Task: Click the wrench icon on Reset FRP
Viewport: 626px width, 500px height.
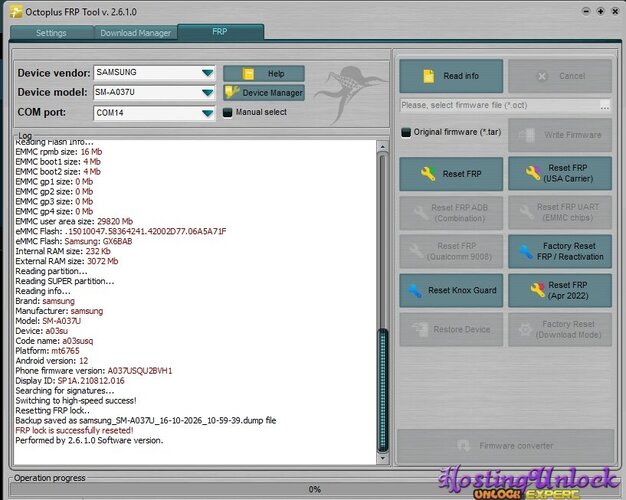Action: pyautogui.click(x=428, y=174)
